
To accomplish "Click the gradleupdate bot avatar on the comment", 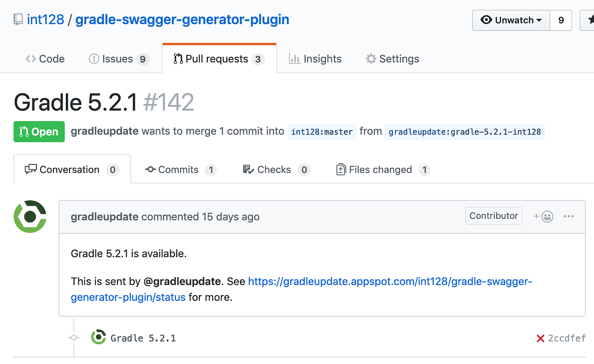I will click(30, 217).
